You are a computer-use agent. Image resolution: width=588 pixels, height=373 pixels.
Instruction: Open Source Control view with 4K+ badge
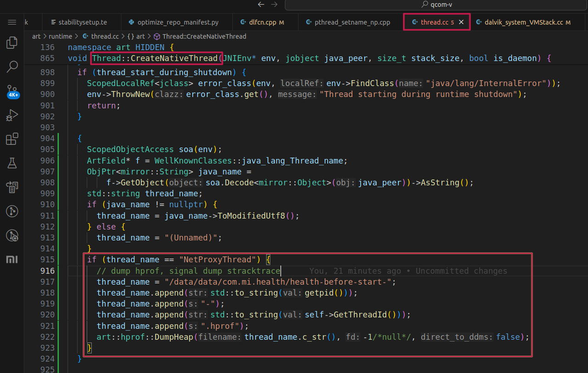[x=12, y=91]
